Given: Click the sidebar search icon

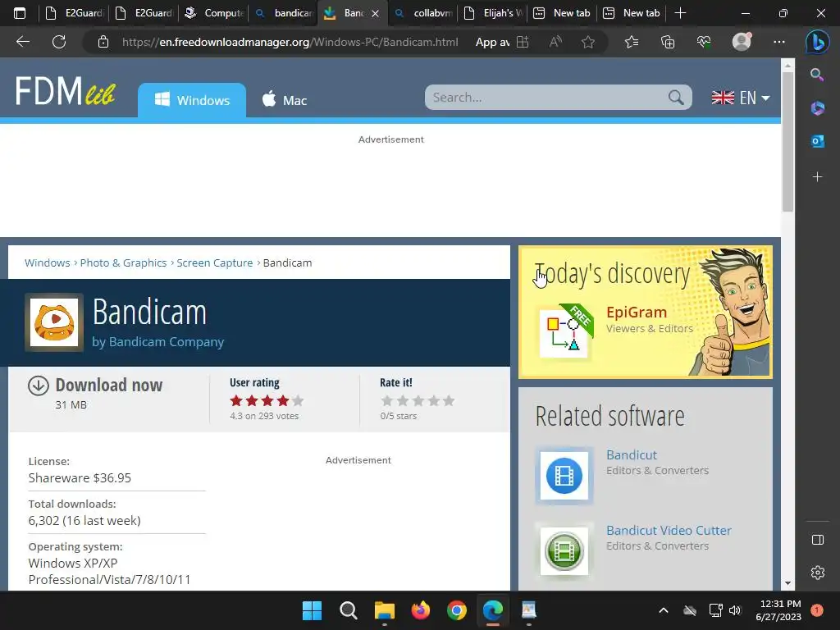Looking at the screenshot, I should pyautogui.click(x=817, y=75).
